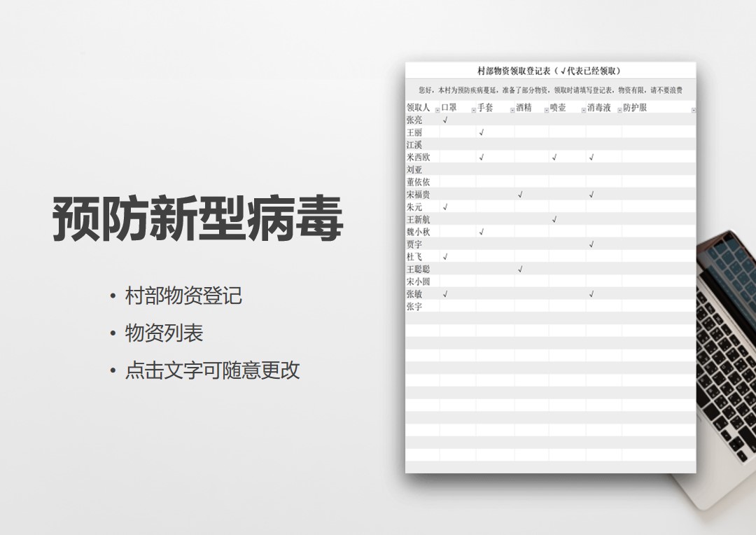Open the 手套 column filter dropdown
Image resolution: width=756 pixels, height=535 pixels.
coord(512,110)
